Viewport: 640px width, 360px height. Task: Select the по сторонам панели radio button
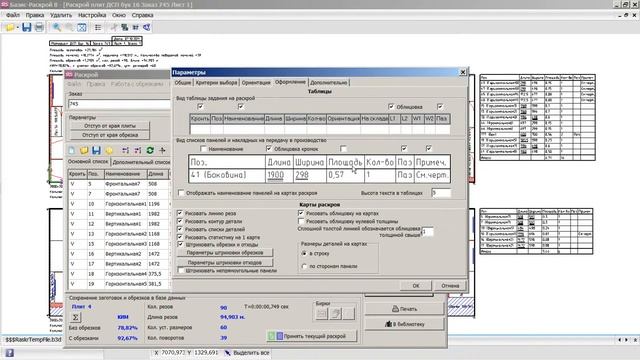tap(304, 266)
